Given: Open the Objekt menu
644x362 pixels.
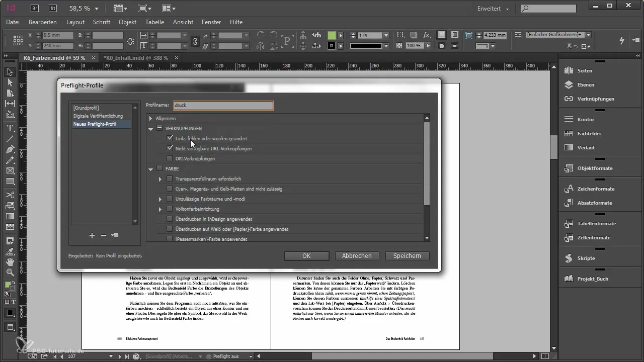Looking at the screenshot, I should tap(128, 22).
